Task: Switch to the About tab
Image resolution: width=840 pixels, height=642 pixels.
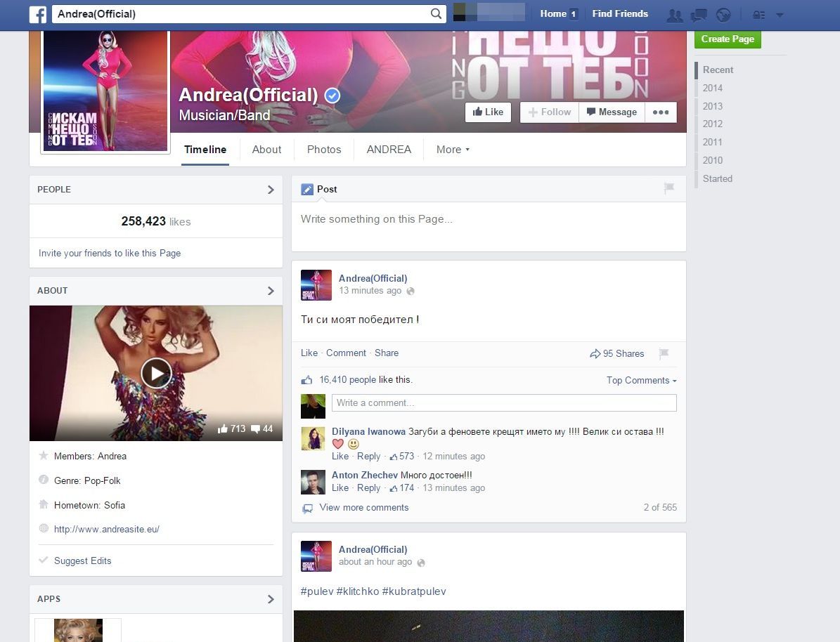Action: pyautogui.click(x=267, y=150)
